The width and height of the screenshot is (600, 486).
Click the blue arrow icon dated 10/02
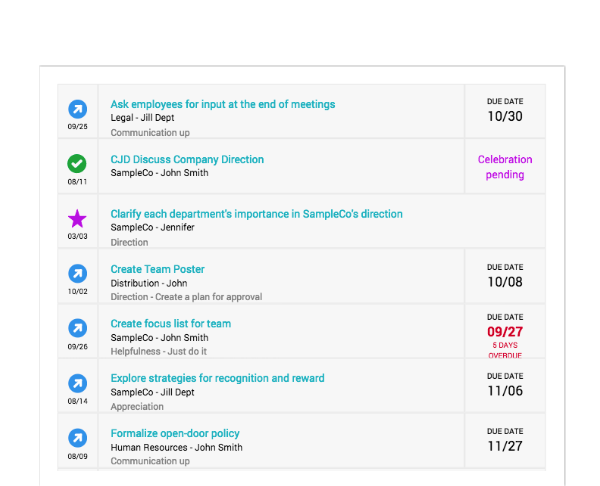[x=77, y=274]
